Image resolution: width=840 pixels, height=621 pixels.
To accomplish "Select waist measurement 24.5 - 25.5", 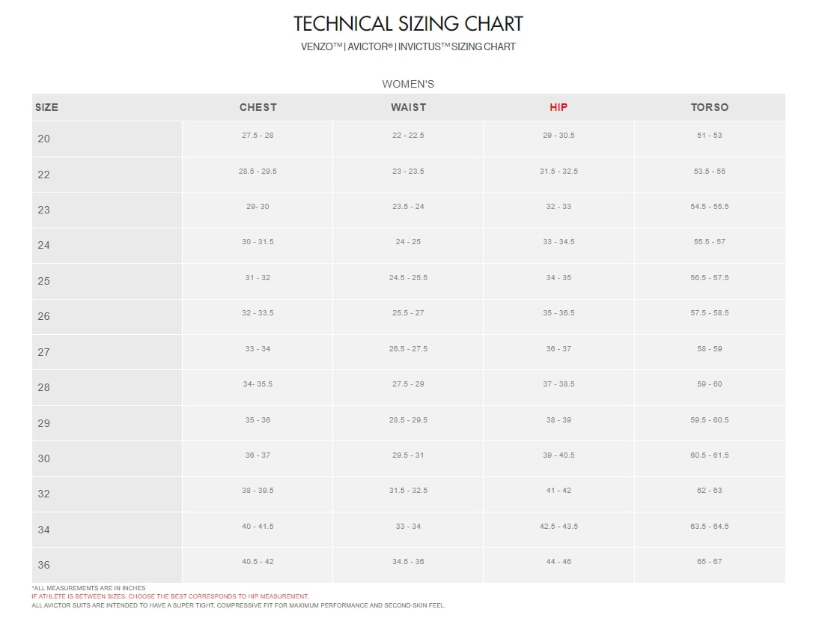I will pyautogui.click(x=408, y=278).
